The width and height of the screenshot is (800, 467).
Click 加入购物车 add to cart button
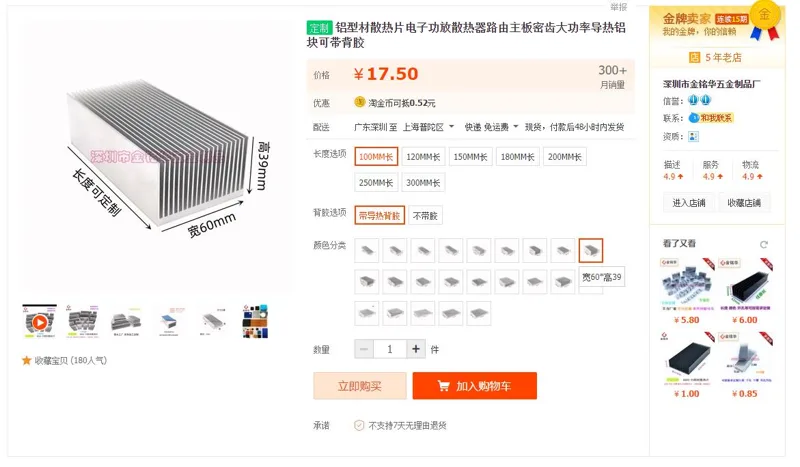(x=474, y=386)
